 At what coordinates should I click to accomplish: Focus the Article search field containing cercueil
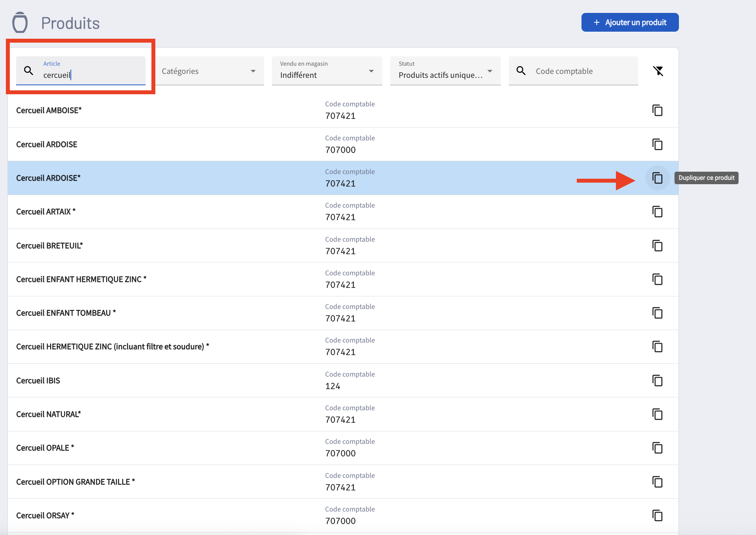pos(81,71)
